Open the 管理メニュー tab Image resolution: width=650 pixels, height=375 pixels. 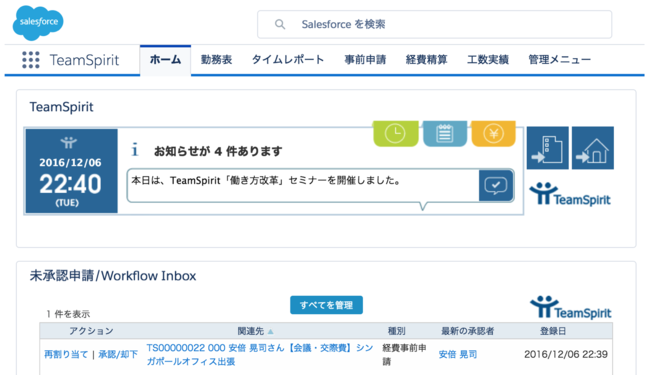click(x=559, y=60)
